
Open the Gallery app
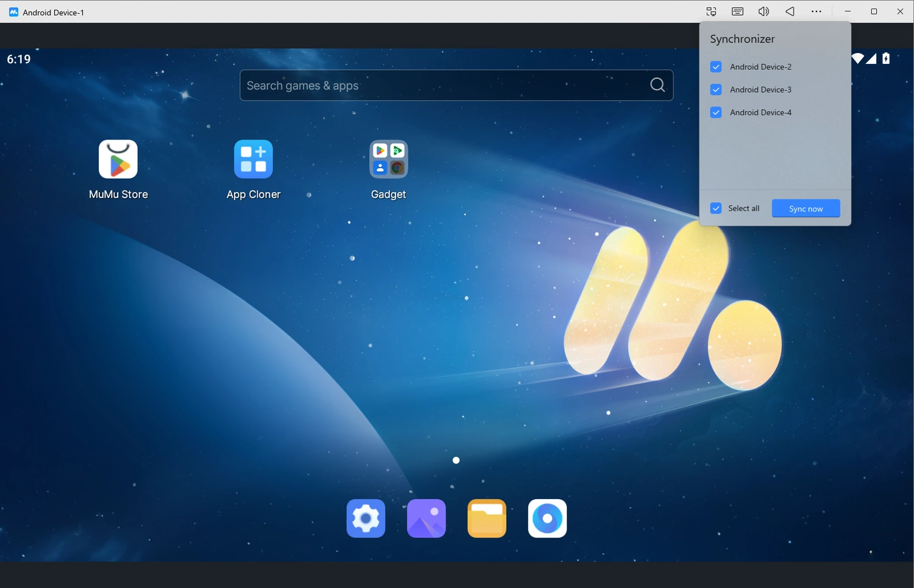[426, 518]
